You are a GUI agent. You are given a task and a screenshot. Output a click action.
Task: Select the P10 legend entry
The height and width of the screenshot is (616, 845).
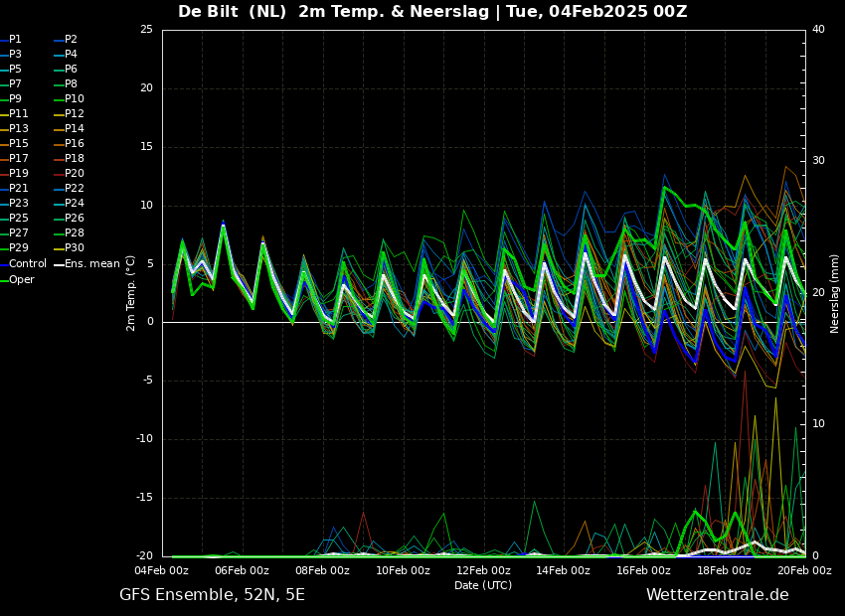pos(75,99)
